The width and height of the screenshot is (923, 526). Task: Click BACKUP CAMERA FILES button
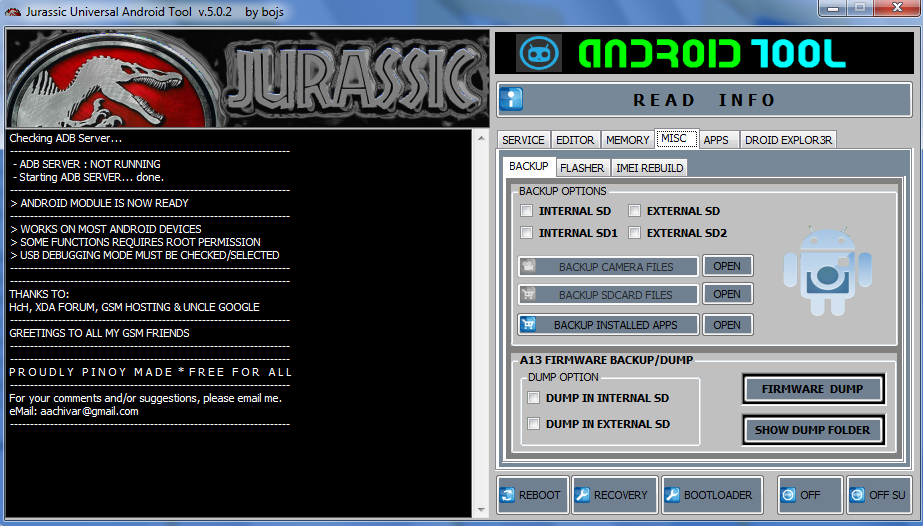coord(608,267)
